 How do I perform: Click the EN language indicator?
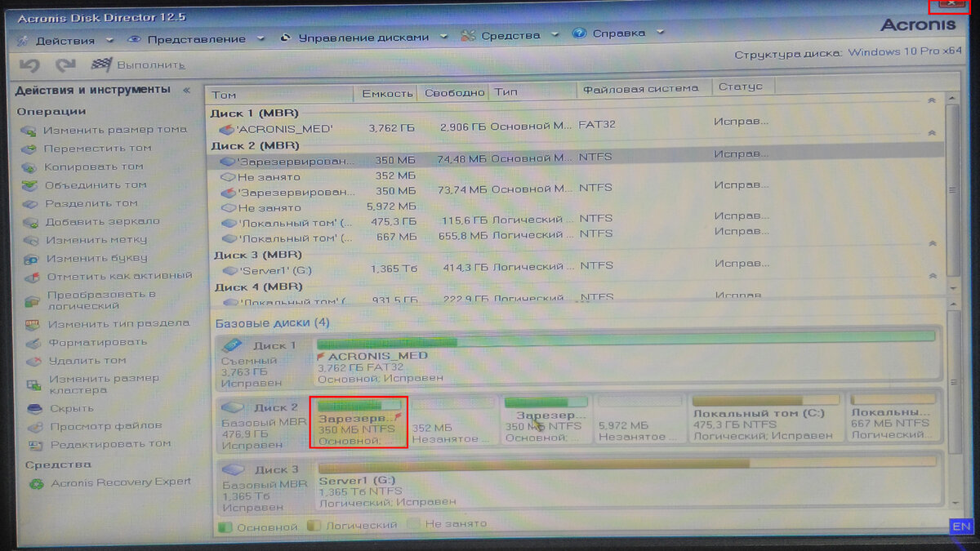(x=961, y=527)
